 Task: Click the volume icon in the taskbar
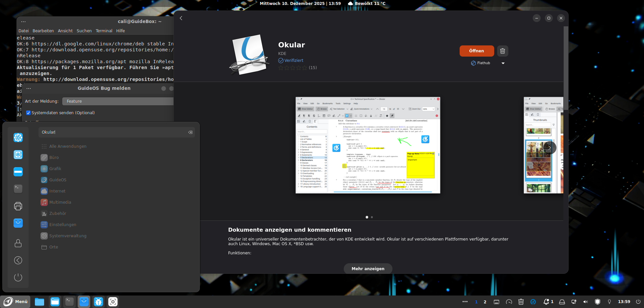[585, 302]
